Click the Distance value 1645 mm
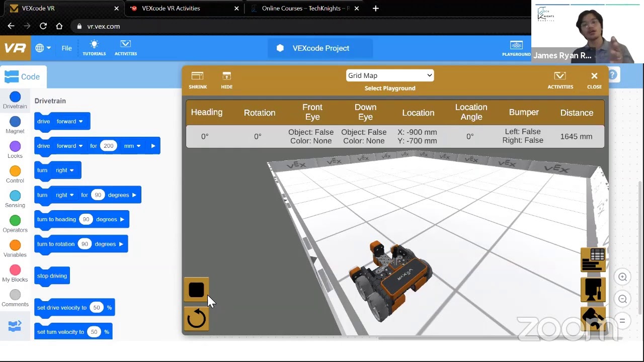Screen dimensions: 644x362 click(x=576, y=136)
